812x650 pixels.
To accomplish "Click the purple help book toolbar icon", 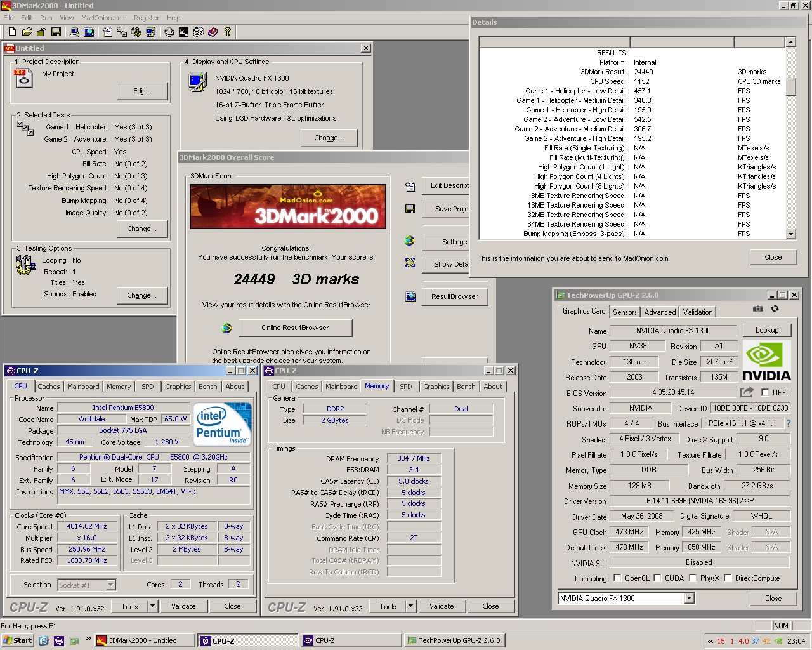I will [x=213, y=32].
